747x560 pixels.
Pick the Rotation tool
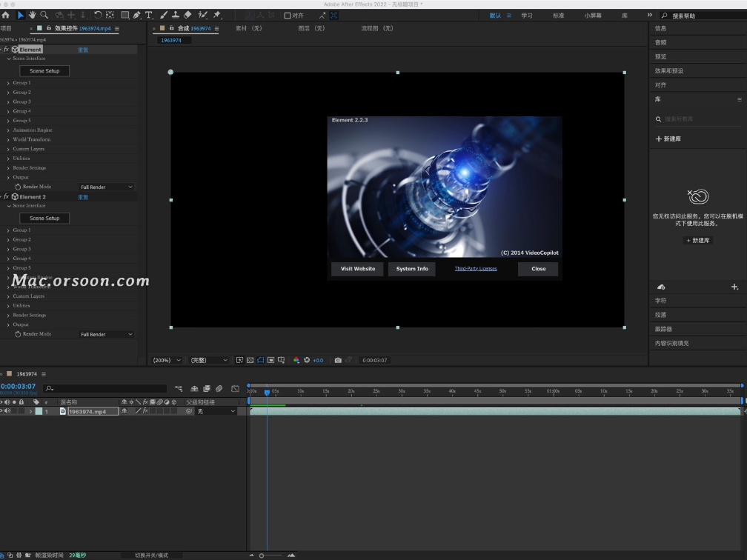coord(98,14)
